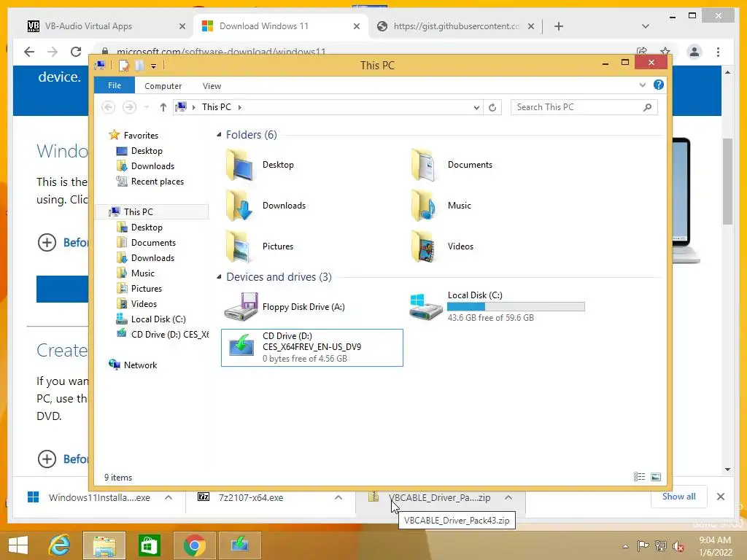Click the Explorer Back navigation arrow
Screen dimensions: 747x560
click(108, 107)
